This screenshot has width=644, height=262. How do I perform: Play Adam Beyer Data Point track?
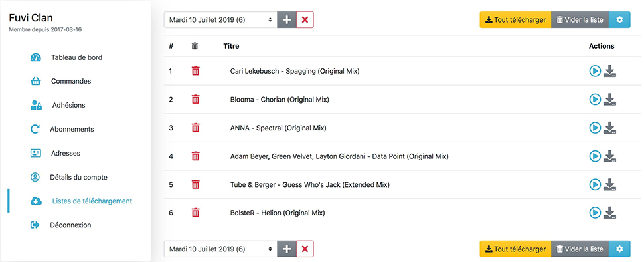click(595, 156)
